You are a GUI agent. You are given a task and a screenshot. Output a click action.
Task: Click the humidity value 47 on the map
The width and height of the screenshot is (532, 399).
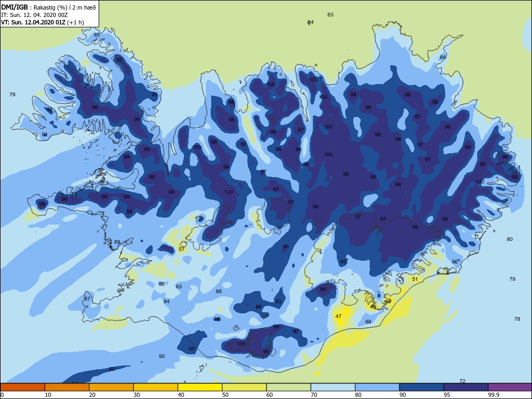[338, 316]
